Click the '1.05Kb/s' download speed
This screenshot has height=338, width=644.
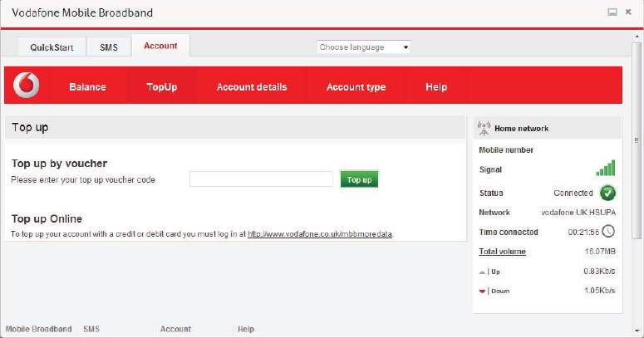[x=599, y=291]
